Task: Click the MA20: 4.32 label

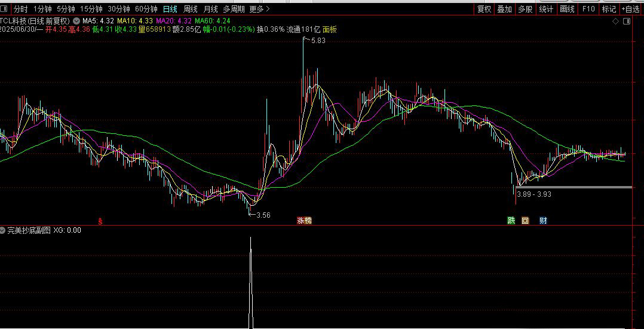Action: 174,20
